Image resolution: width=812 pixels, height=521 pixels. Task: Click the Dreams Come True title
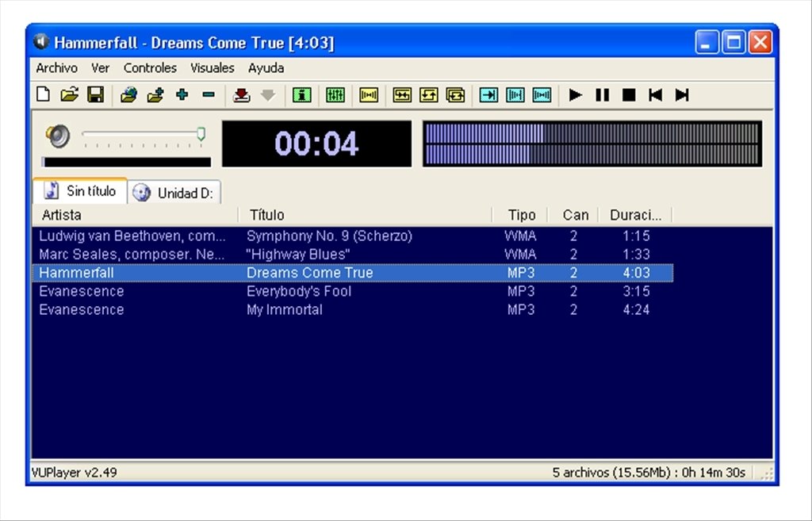pos(310,273)
